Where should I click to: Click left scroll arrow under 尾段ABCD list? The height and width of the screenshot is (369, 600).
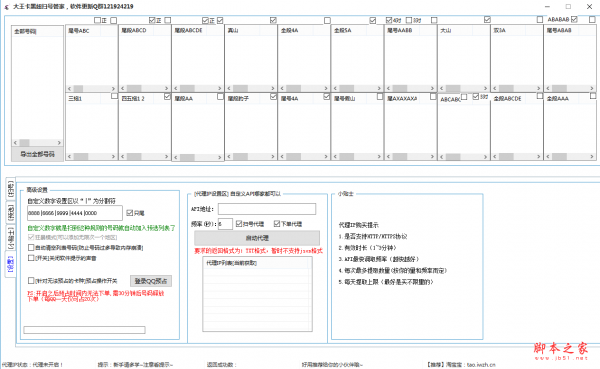pyautogui.click(x=122, y=88)
